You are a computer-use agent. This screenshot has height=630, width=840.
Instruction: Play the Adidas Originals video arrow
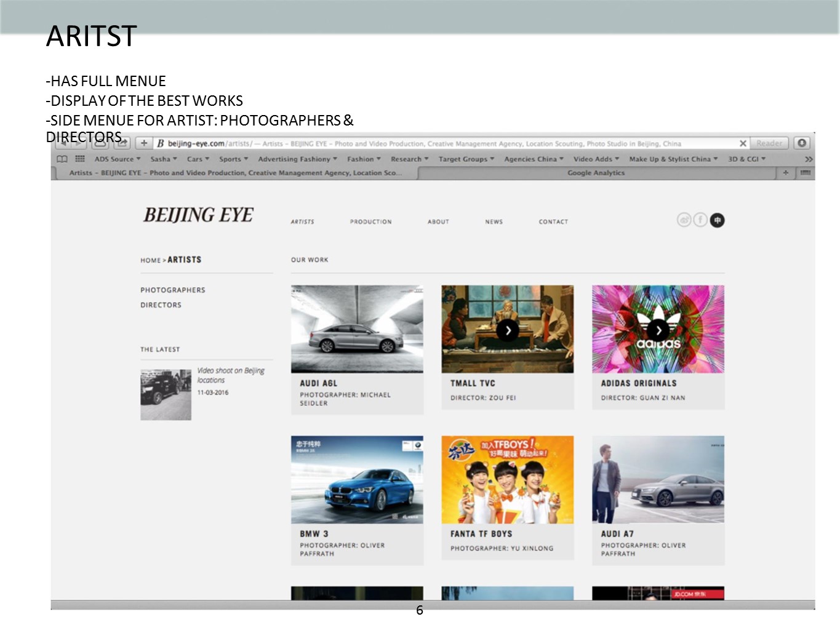pyautogui.click(x=658, y=330)
